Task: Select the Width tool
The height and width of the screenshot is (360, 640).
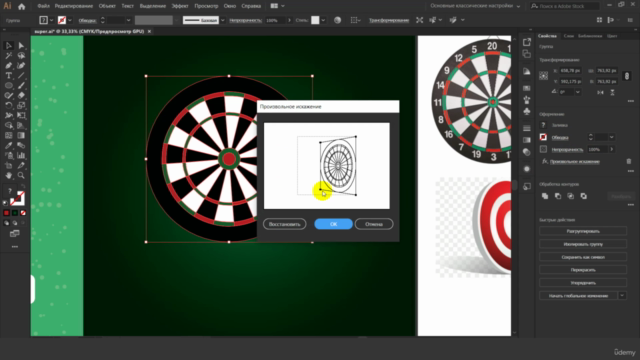Action: [9, 116]
